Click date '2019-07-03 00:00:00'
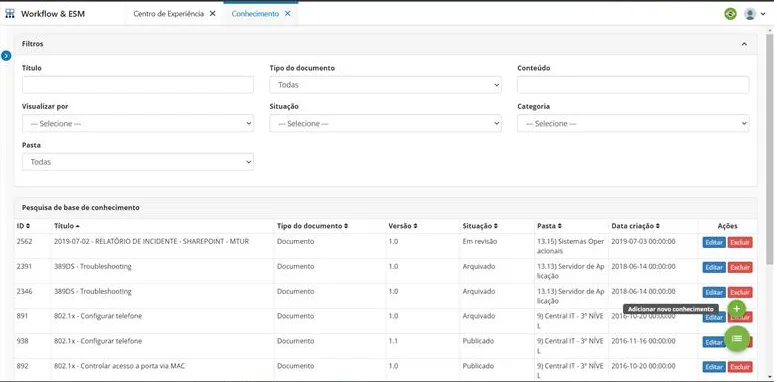The width and height of the screenshot is (777, 382). point(643,241)
